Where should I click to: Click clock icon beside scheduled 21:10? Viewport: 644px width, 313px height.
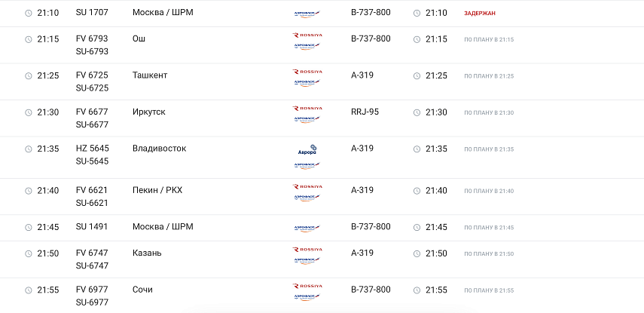coord(29,13)
